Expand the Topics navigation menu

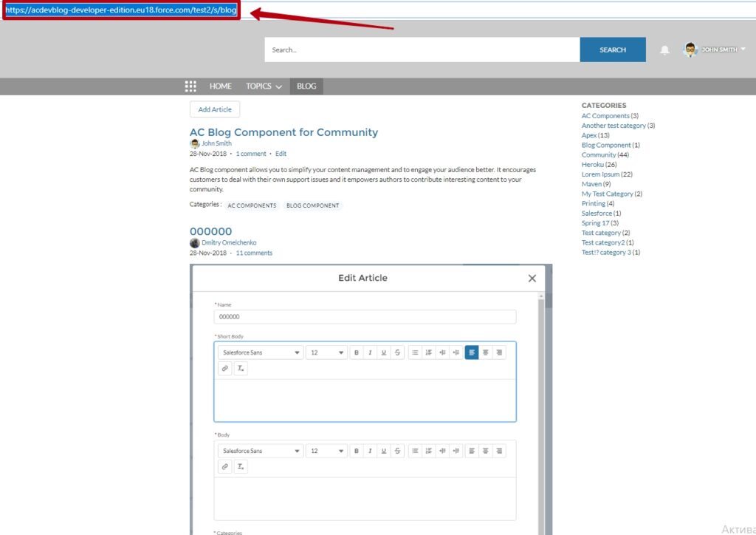tap(264, 86)
